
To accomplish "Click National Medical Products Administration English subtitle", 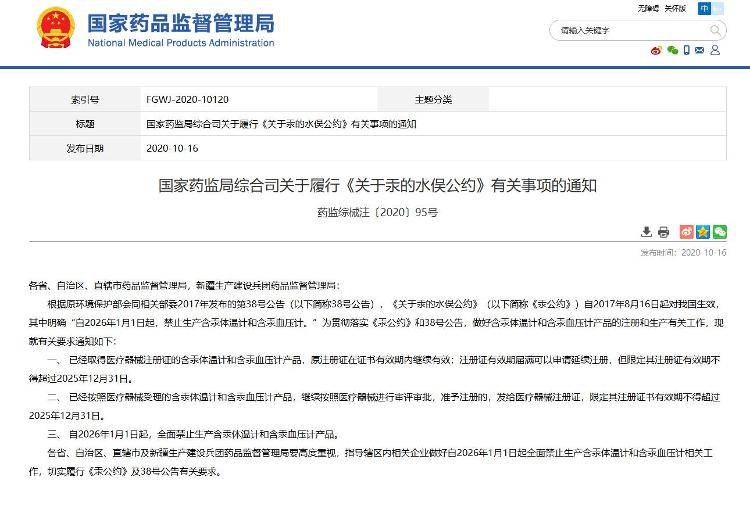I will pos(181,43).
